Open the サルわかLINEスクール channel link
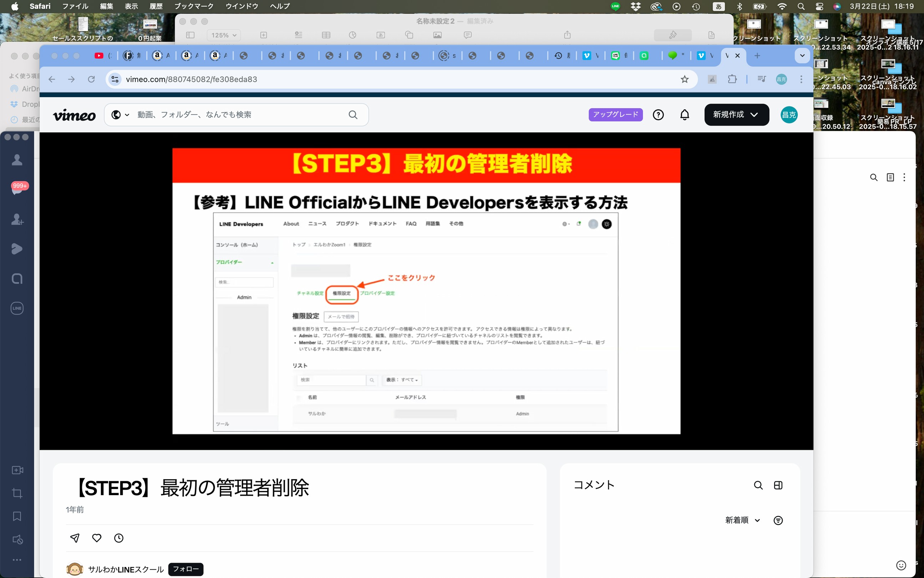Screen dimensions: 924x578 pyautogui.click(x=126, y=569)
